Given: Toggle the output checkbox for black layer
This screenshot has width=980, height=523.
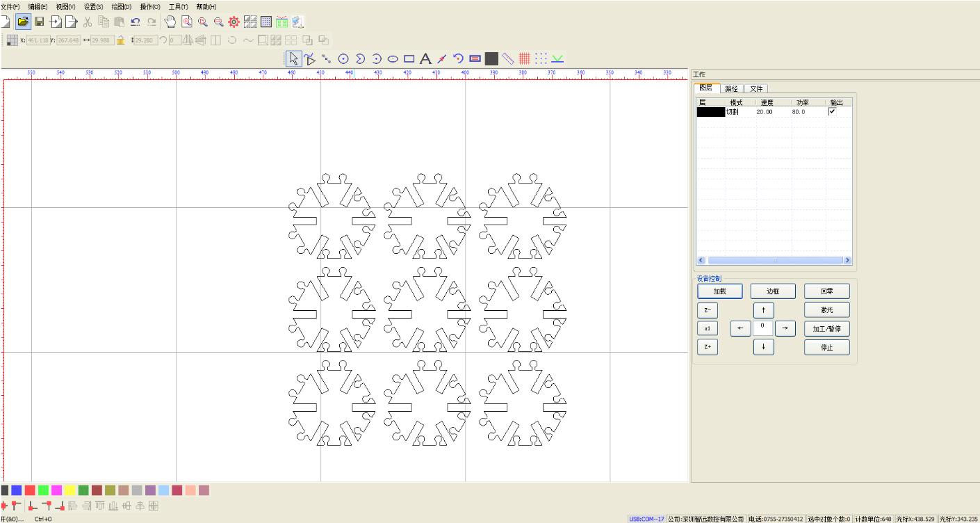Looking at the screenshot, I should 832,111.
